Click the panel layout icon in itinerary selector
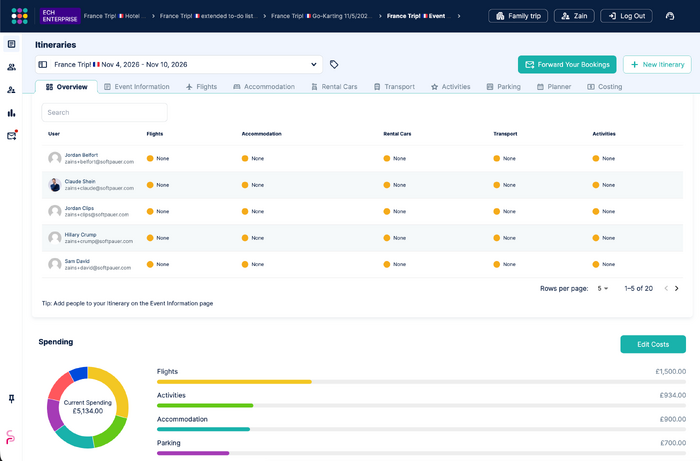Screen dimensions: 700x461 coord(43,65)
